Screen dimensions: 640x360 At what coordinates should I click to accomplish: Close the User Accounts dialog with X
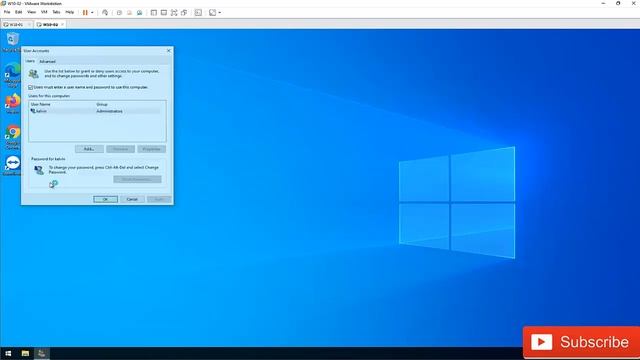(x=169, y=51)
